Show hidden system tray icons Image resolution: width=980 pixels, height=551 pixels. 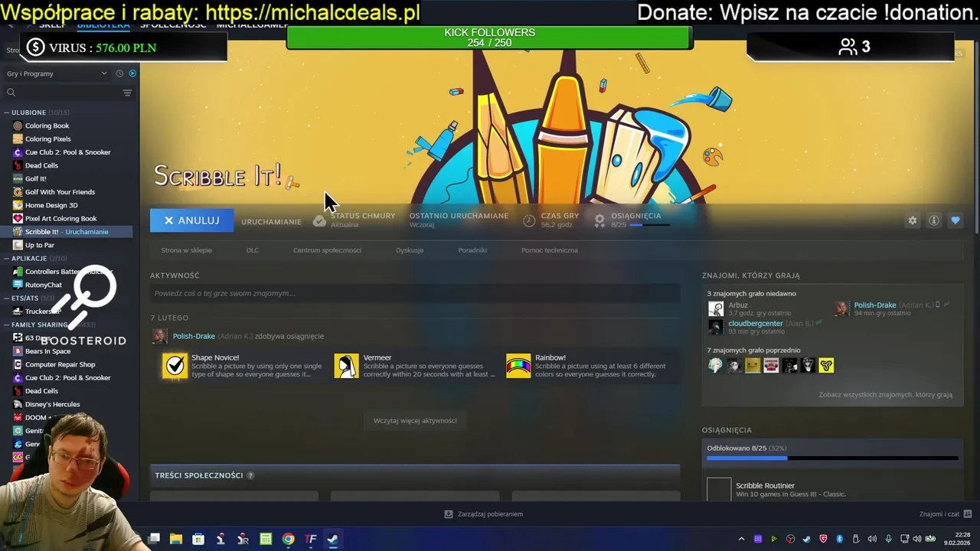(x=741, y=539)
